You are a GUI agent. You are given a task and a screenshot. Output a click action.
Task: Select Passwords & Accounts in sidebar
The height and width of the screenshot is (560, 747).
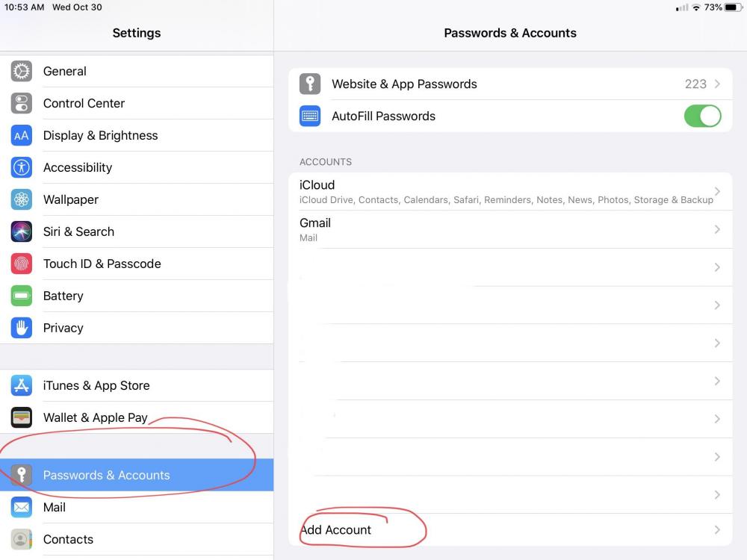click(x=107, y=476)
